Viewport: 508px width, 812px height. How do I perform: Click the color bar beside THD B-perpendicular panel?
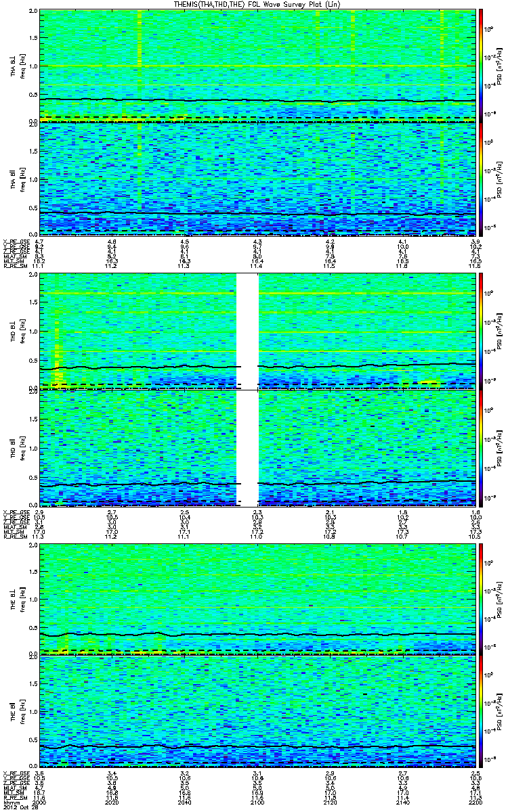(481, 330)
